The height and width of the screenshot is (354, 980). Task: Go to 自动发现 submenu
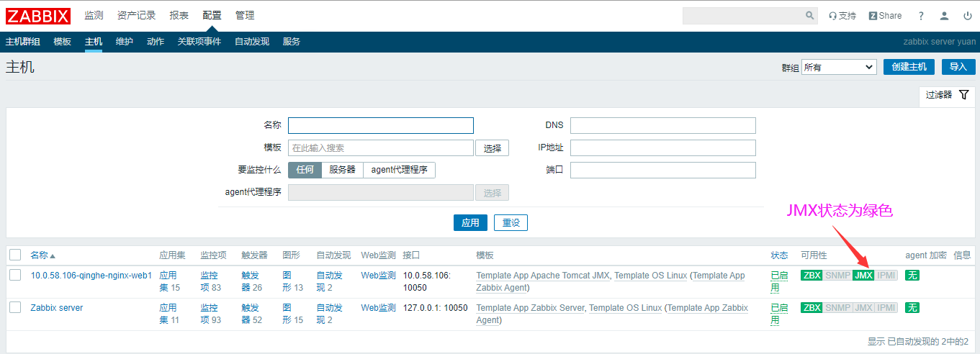point(252,42)
